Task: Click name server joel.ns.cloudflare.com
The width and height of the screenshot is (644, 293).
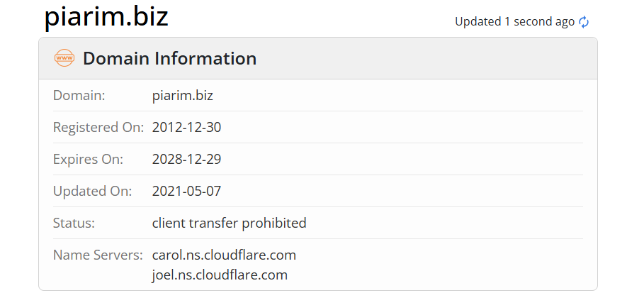Action: (220, 275)
